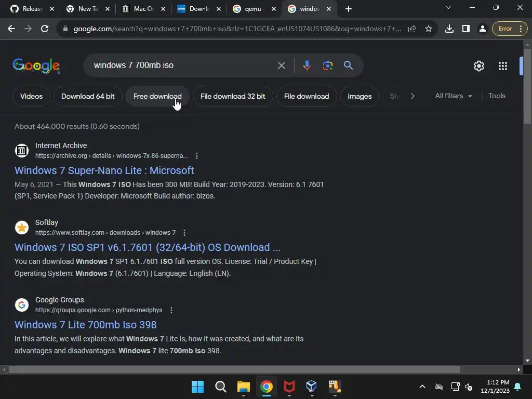Open more options for Internet Archive result
This screenshot has width=532, height=399.
point(197,156)
